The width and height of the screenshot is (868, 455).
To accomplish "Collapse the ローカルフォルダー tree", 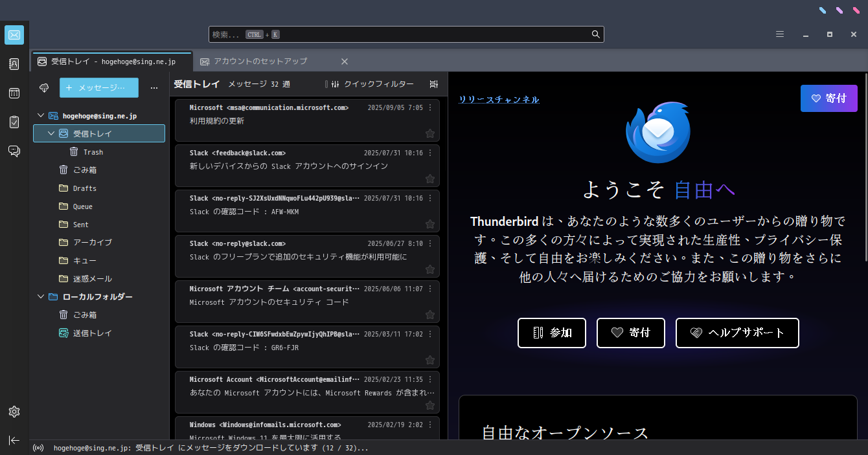I will click(41, 296).
